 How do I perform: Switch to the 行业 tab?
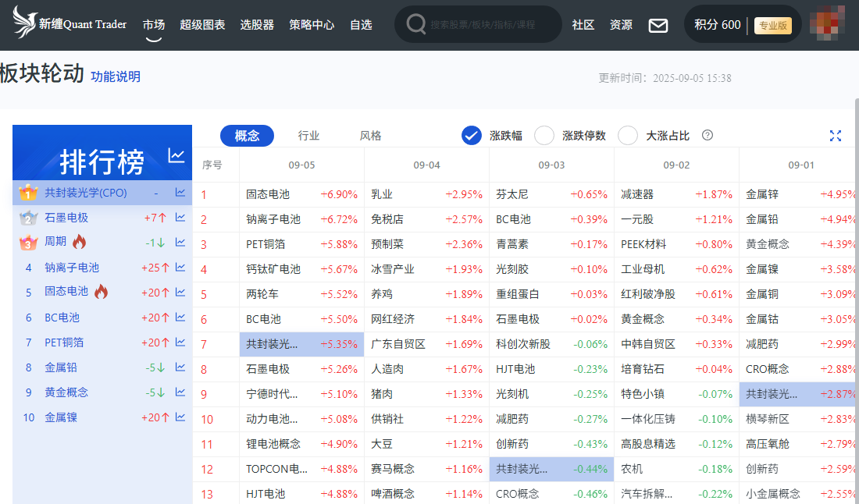pos(308,136)
